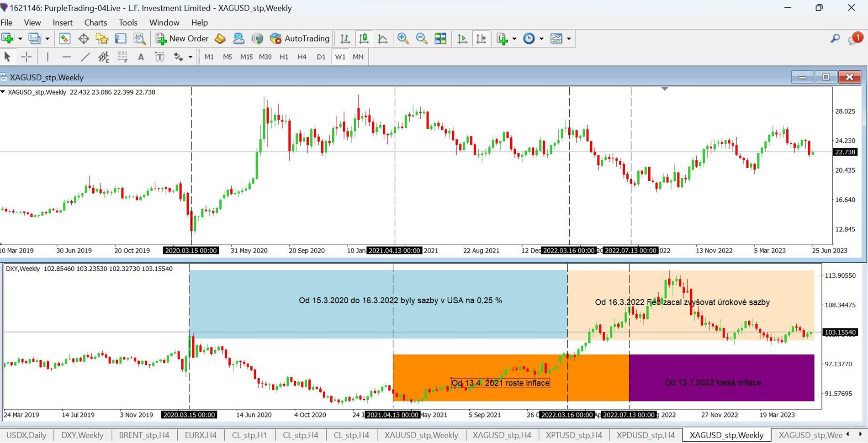Viewport: 868px width, 443px height.
Task: Switch timeframe to M15
Action: pyautogui.click(x=246, y=57)
